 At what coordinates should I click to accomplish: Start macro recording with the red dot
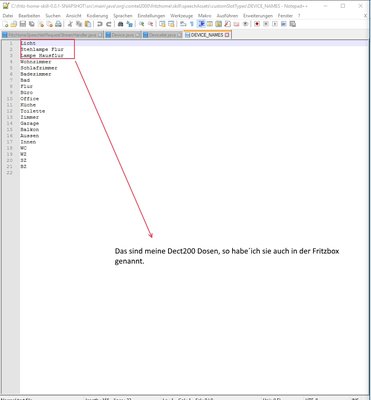pos(257,24)
